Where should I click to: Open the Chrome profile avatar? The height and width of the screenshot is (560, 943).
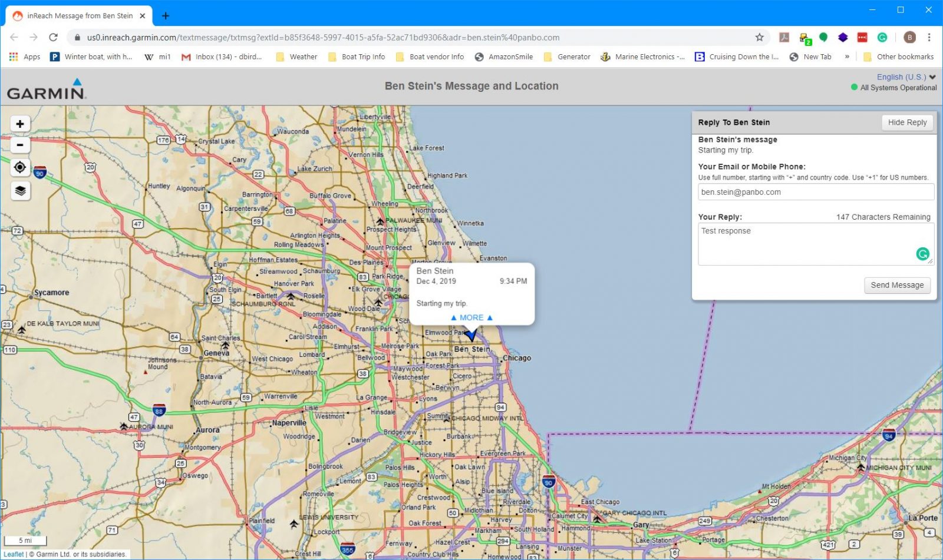[x=909, y=37]
